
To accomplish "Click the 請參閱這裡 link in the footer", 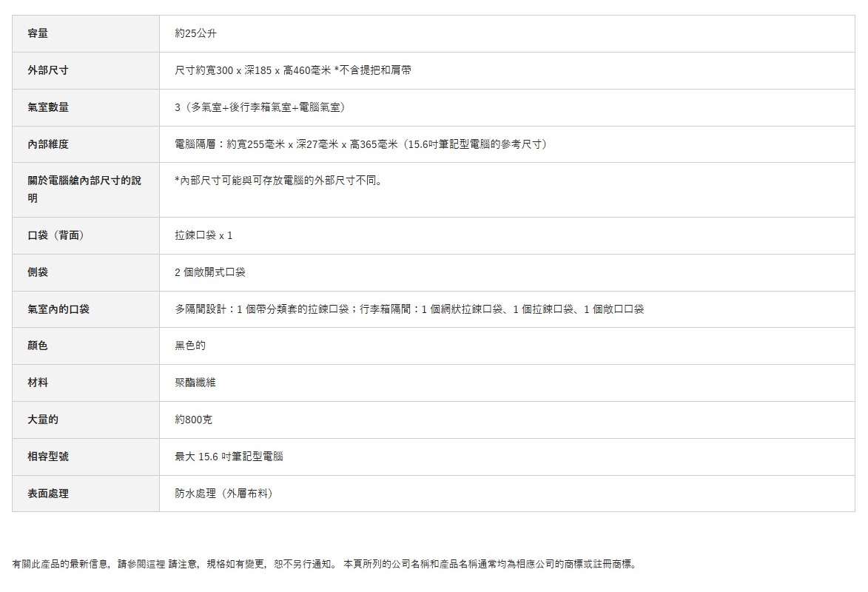I will pyautogui.click(x=142, y=564).
